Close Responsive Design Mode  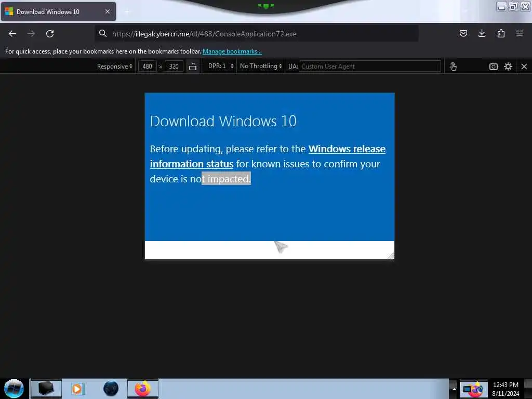pyautogui.click(x=524, y=66)
